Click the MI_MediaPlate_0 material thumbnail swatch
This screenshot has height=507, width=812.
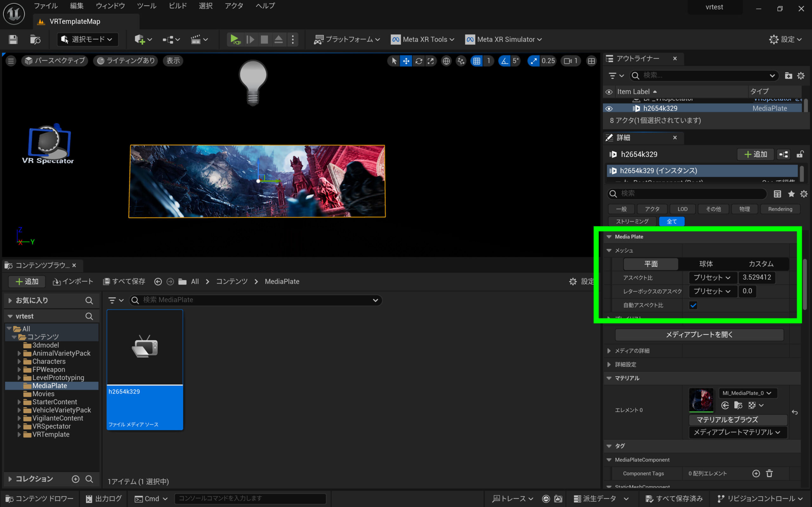pyautogui.click(x=701, y=400)
